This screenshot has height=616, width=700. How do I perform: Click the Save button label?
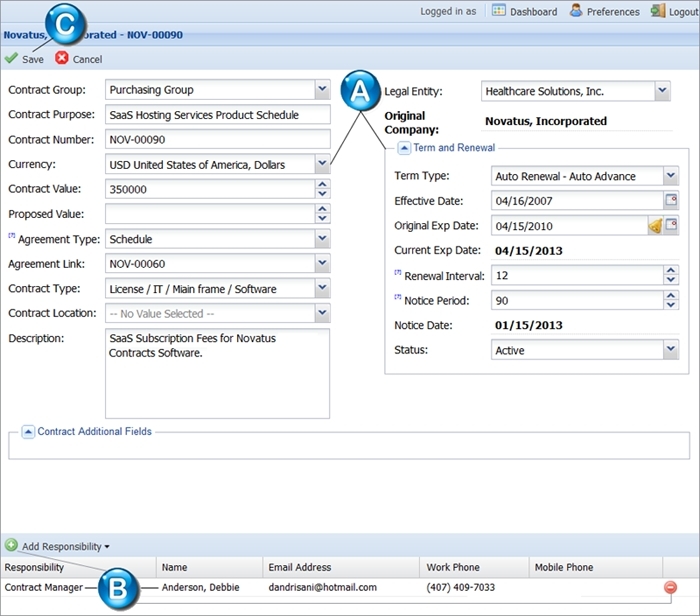pyautogui.click(x=33, y=59)
